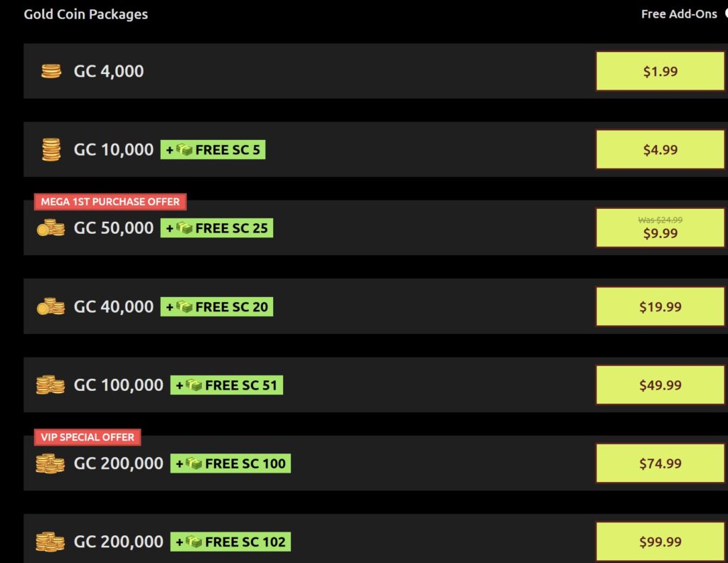Click the GC 10,000 coin stack icon
This screenshot has height=563, width=728.
click(51, 149)
